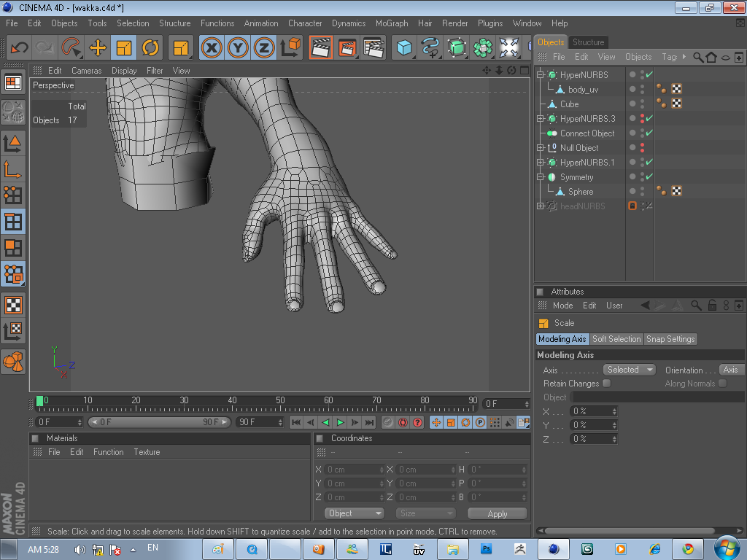The height and width of the screenshot is (560, 747).
Task: Play the animation forwards
Action: [340, 422]
